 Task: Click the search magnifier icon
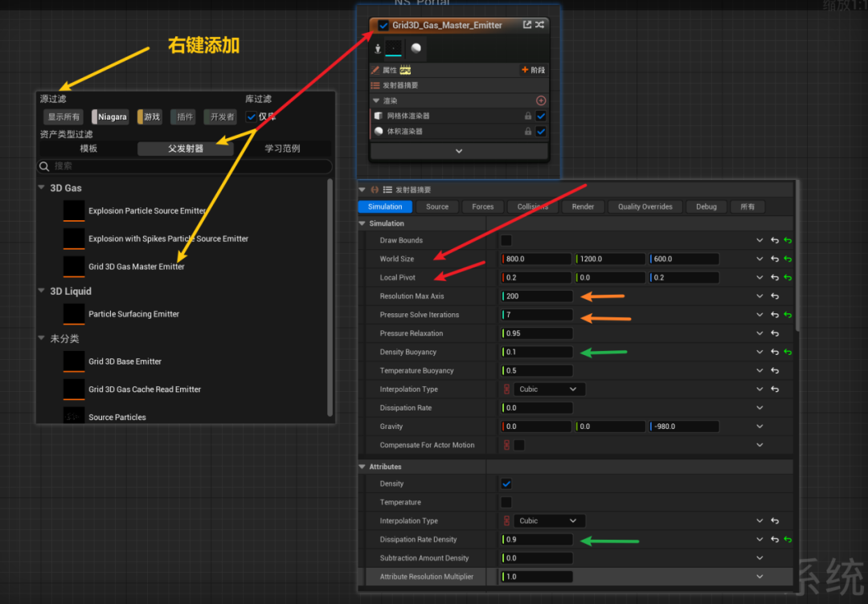click(44, 166)
